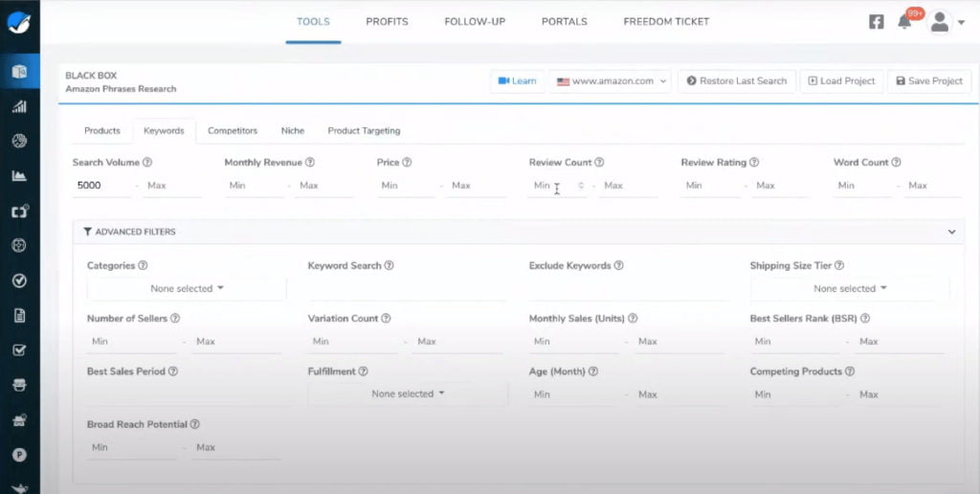Click the help icon beside Competing Products
This screenshot has height=494, width=980.
[x=850, y=370]
